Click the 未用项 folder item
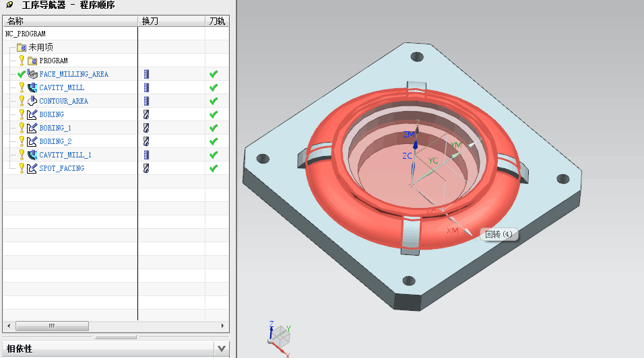The width and height of the screenshot is (644, 358). (x=40, y=47)
